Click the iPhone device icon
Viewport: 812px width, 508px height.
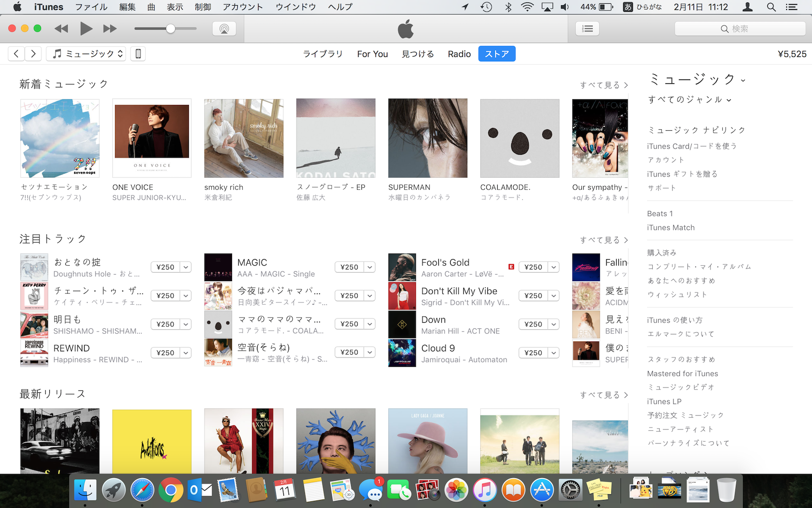pos(138,54)
